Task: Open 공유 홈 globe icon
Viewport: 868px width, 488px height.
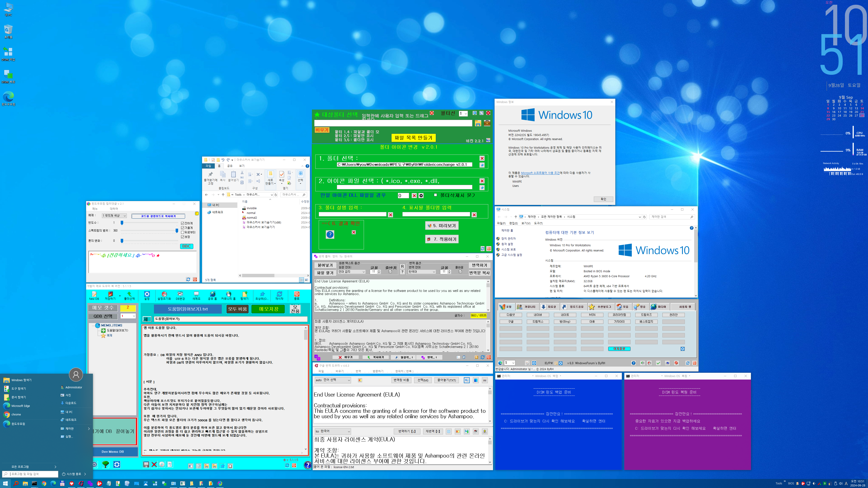Action: [x=212, y=295]
